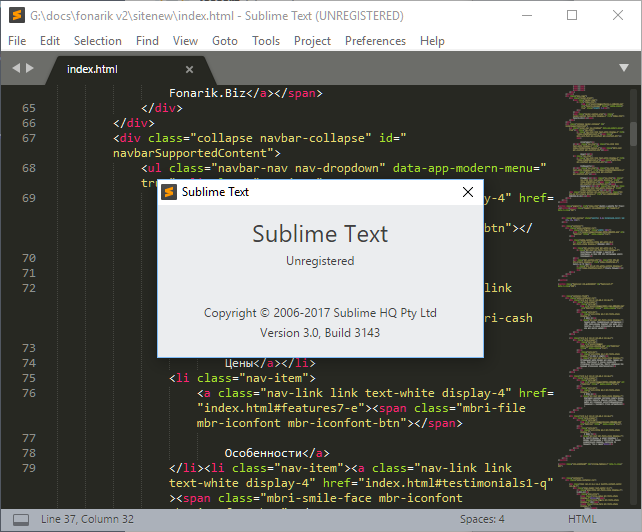This screenshot has height=532, width=642.
Task: Open the Selection menu
Action: [x=97, y=41]
